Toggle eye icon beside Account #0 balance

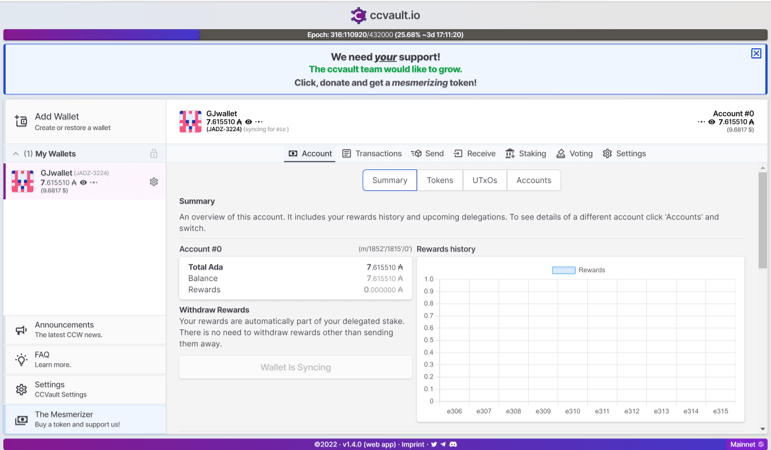pos(712,122)
